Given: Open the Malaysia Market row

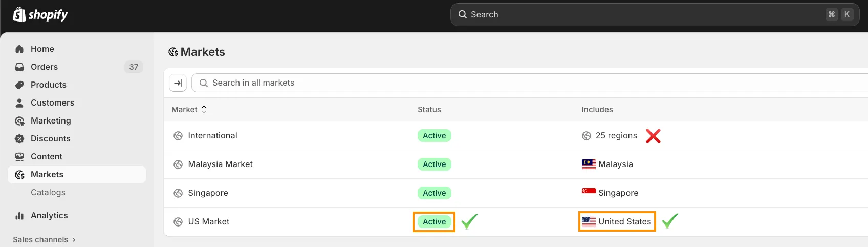Looking at the screenshot, I should 220,164.
